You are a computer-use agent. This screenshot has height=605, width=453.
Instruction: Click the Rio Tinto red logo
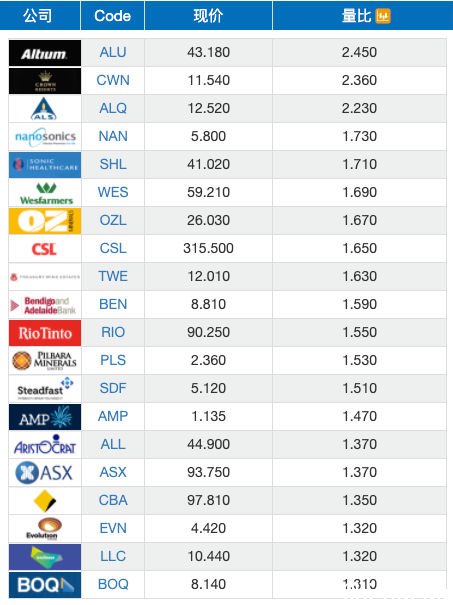coord(45,333)
